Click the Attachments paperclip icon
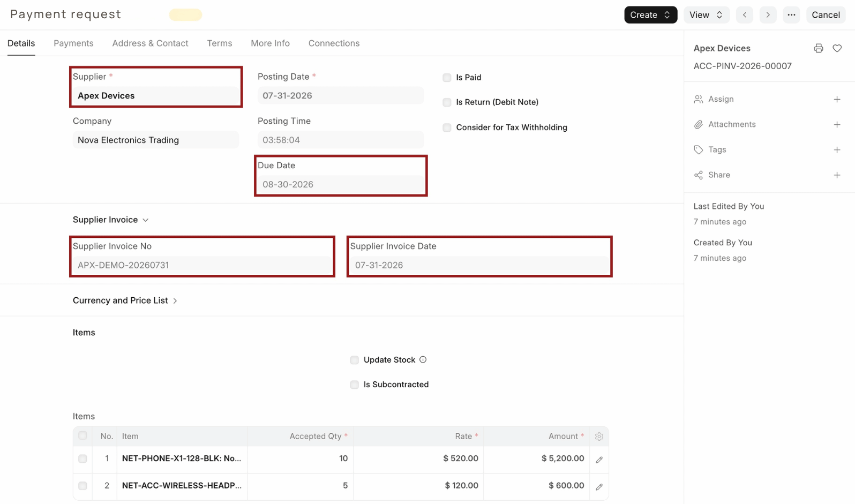Image resolution: width=855 pixels, height=504 pixels. point(698,124)
